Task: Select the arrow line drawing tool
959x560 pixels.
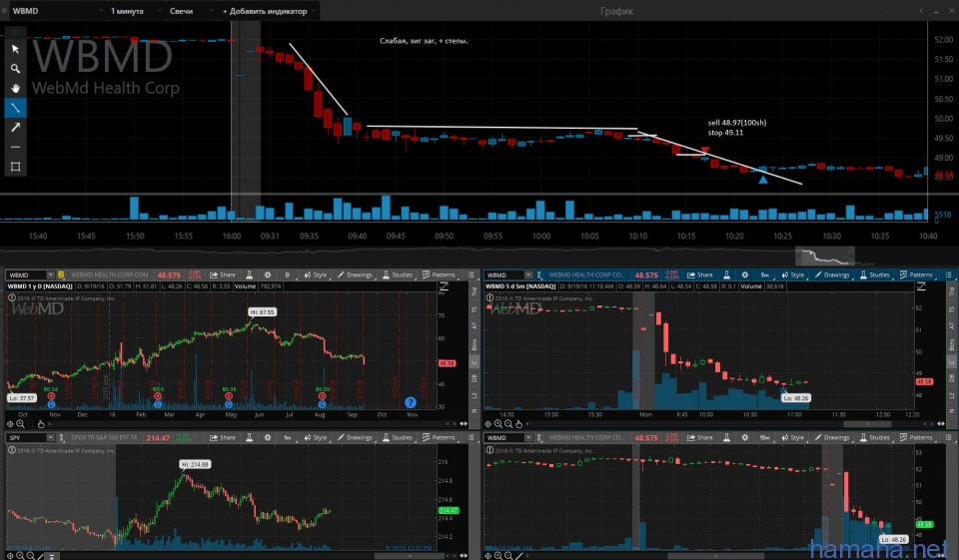Action: click(15, 127)
